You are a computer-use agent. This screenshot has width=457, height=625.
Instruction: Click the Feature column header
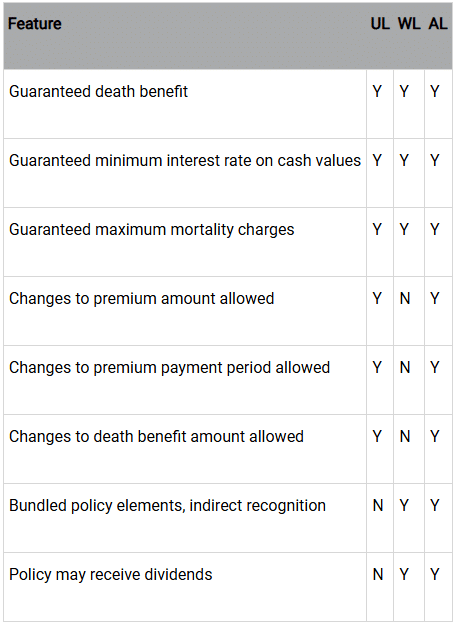pos(35,24)
